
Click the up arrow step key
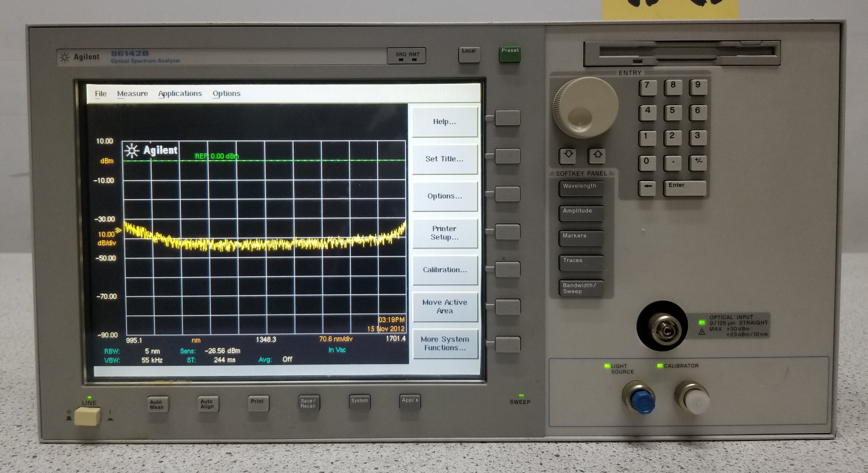click(x=597, y=156)
